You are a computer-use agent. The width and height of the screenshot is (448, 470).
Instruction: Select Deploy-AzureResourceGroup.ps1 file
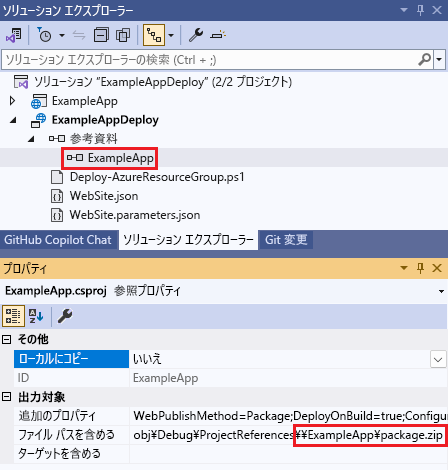[157, 177]
